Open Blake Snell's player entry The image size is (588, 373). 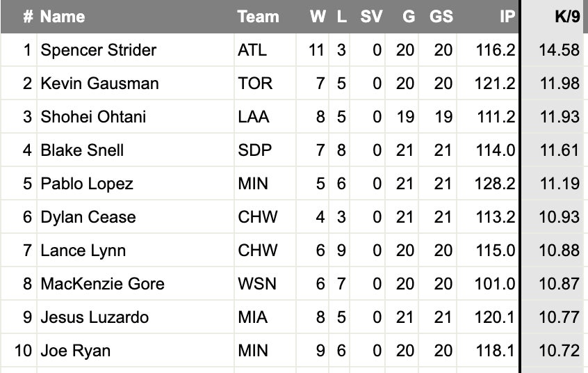tap(82, 150)
